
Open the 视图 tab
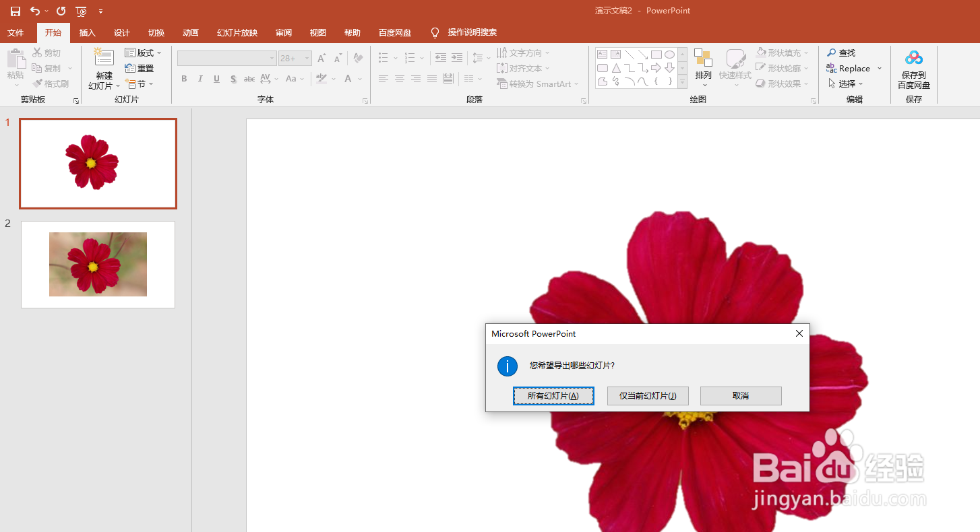(x=318, y=32)
